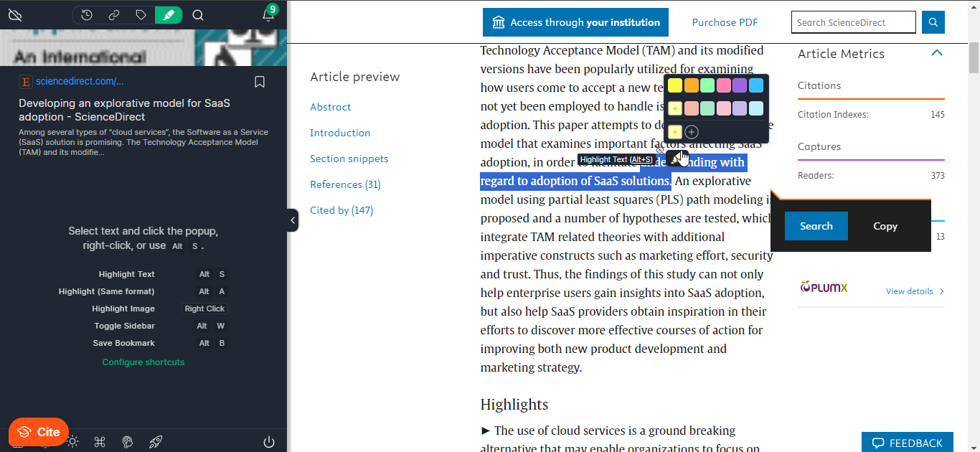The image size is (980, 452).
Task: Click the Toggle Sidebar shortcut label
Action: coord(124,326)
